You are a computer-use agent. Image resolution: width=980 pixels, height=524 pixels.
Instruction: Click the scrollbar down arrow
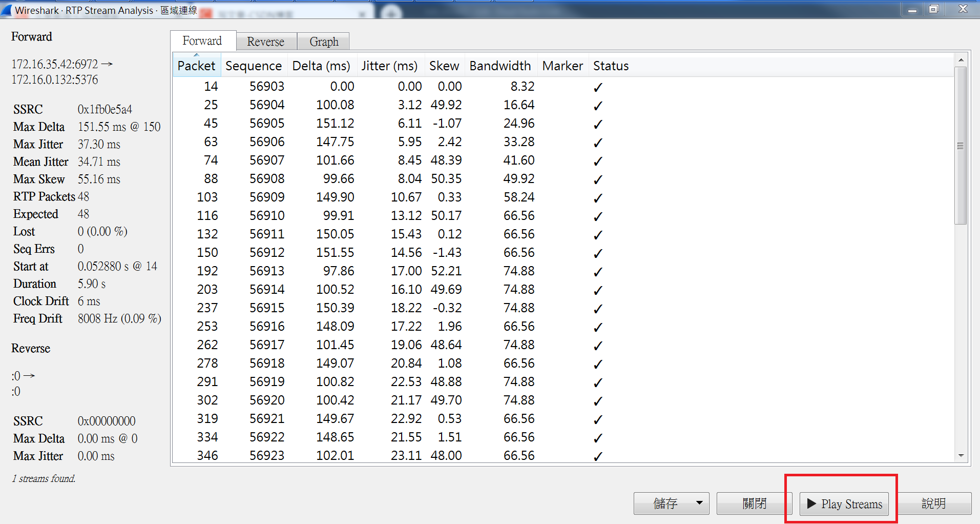click(x=962, y=455)
